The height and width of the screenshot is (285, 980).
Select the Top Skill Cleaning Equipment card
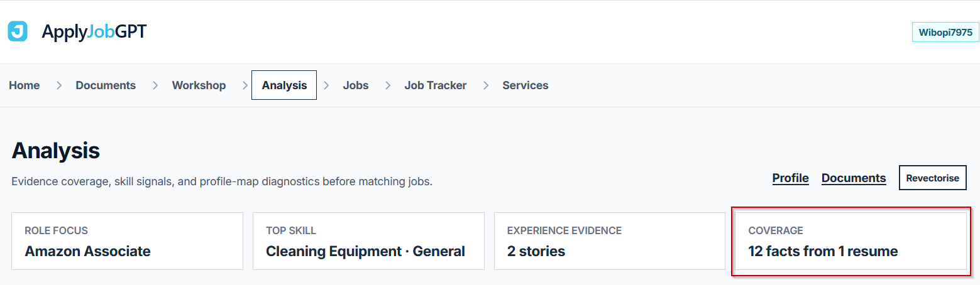tap(368, 241)
